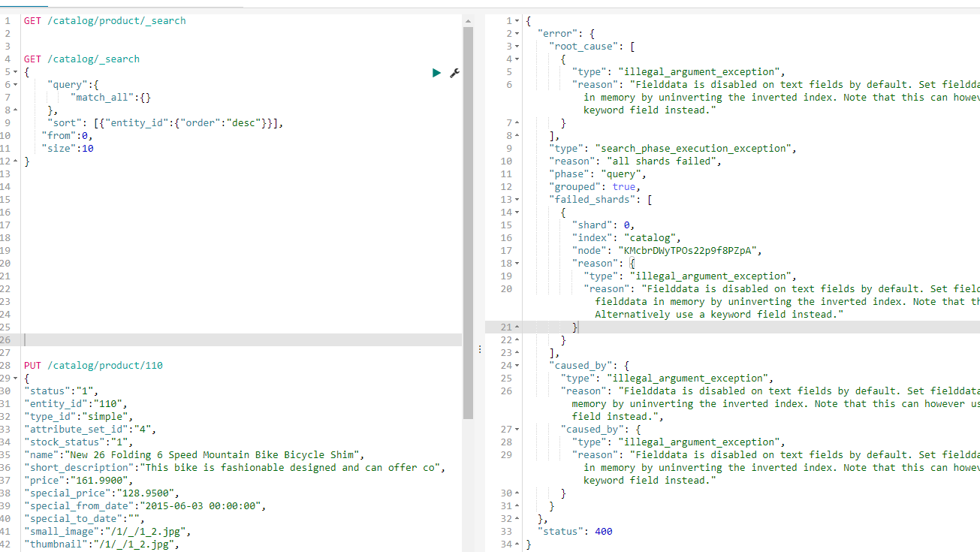Collapse the "error" object at output line 2
980x552 pixels.
pos(517,34)
